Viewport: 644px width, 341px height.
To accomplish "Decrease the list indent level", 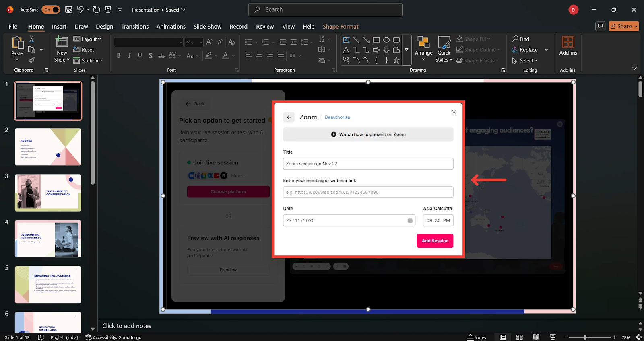I will click(283, 42).
